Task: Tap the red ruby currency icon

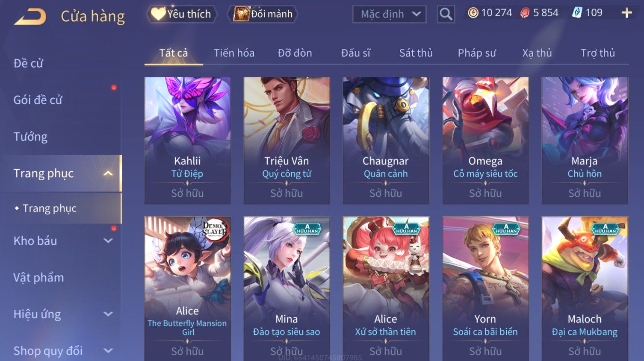Action: [525, 13]
